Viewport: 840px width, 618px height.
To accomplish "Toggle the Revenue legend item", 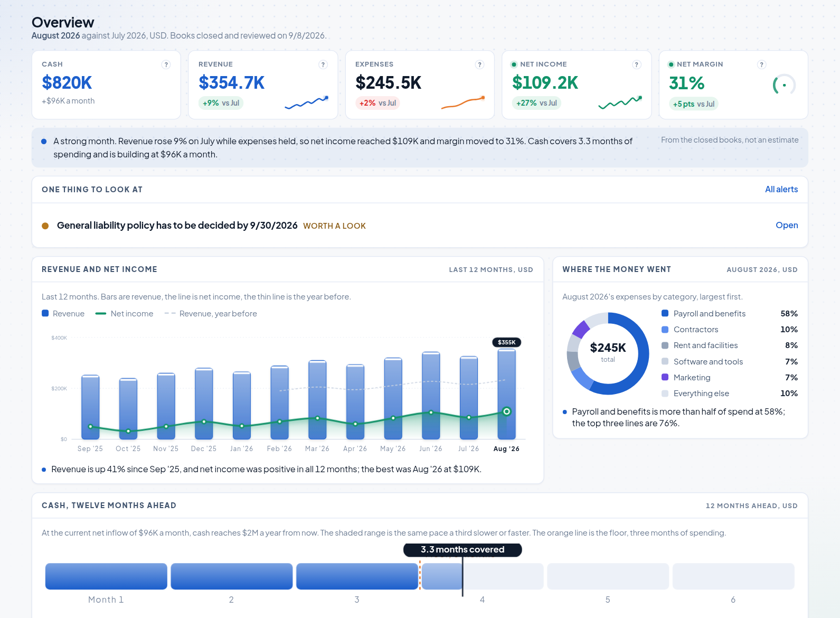I will [x=63, y=314].
